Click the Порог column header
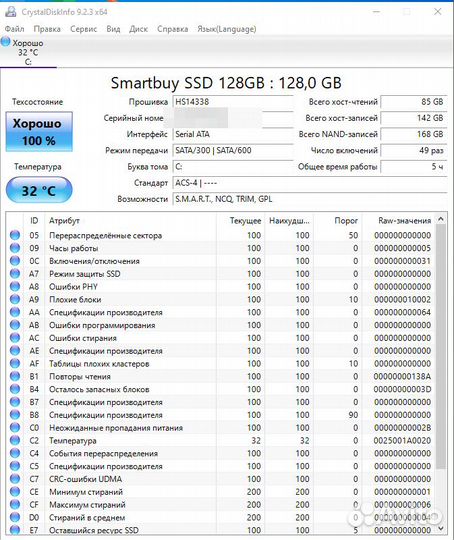Image resolution: width=454 pixels, height=540 pixels. (x=338, y=221)
